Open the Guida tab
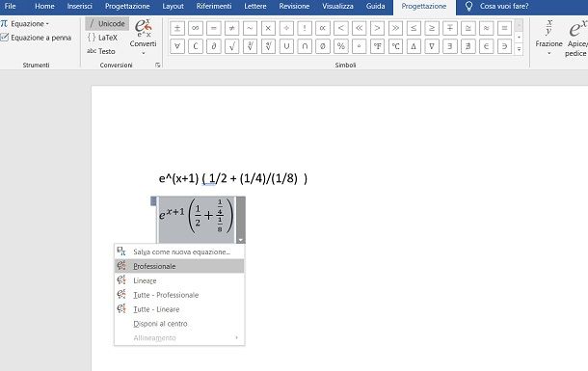Viewport: 588px width, 371px height. click(375, 6)
